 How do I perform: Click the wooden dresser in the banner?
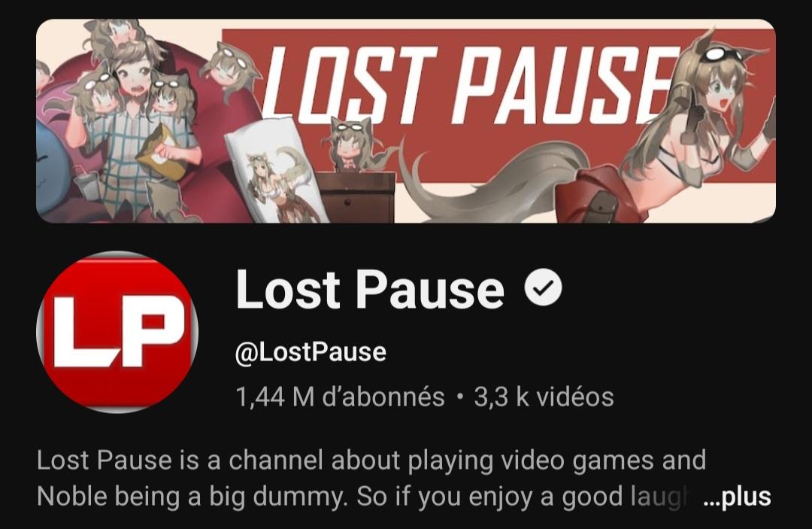(x=353, y=197)
